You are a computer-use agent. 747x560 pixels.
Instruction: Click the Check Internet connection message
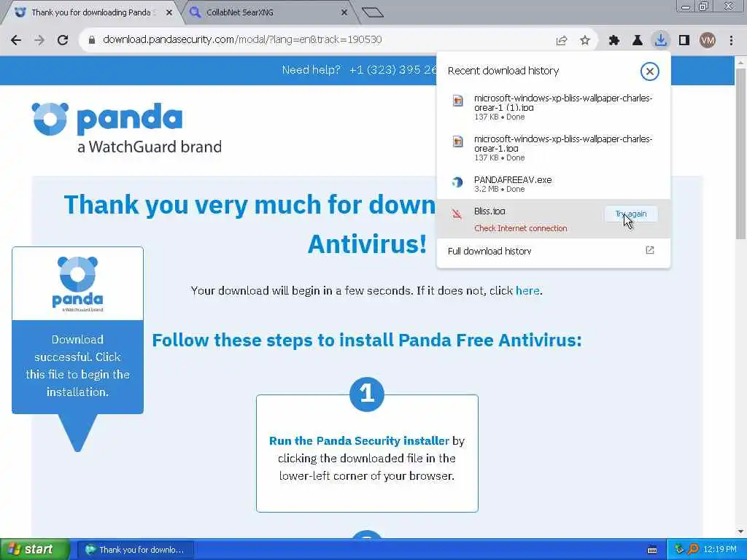[x=520, y=228]
